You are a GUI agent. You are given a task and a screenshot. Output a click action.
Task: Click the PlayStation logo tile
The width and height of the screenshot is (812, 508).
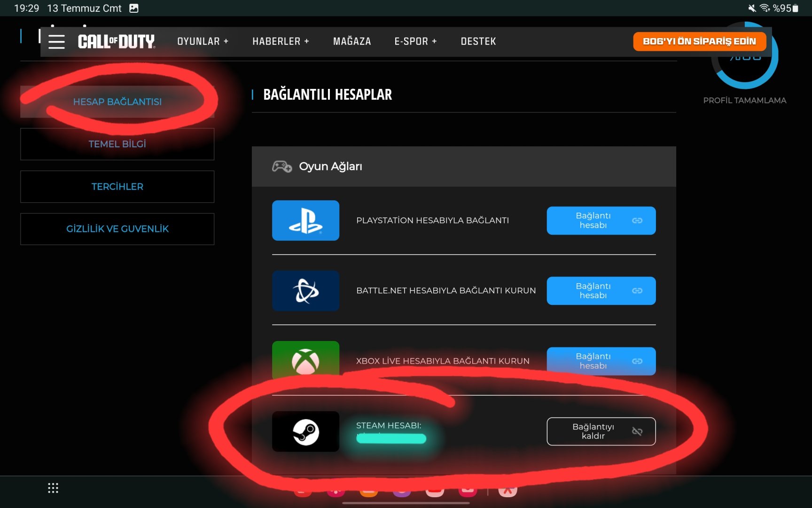tap(305, 221)
